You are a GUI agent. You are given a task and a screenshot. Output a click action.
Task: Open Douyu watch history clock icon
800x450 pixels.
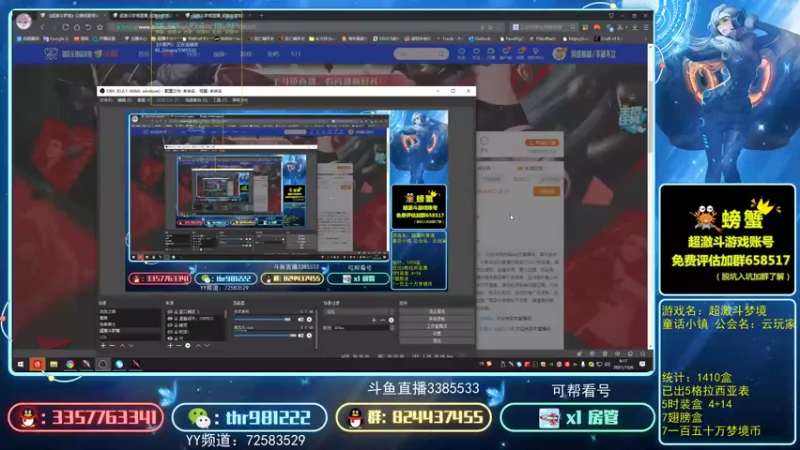point(461,53)
